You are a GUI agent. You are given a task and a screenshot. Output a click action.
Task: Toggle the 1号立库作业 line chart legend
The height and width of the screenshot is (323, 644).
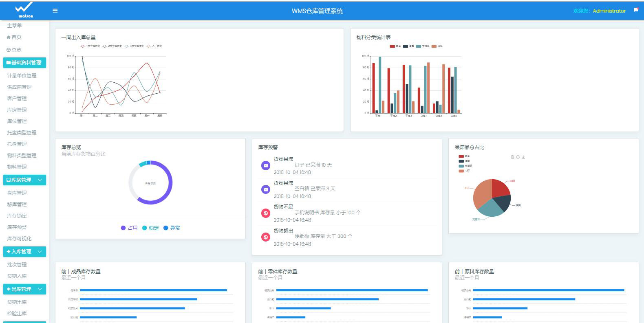pyautogui.click(x=90, y=46)
